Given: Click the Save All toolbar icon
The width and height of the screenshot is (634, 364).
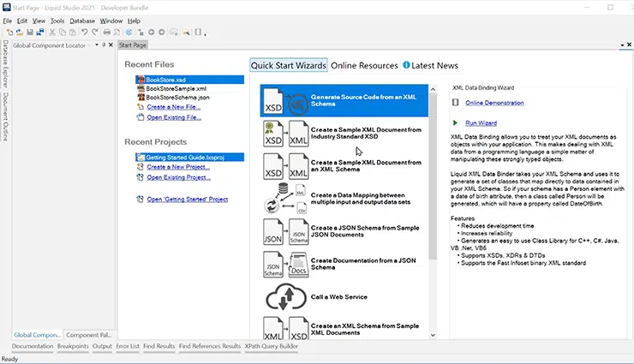Looking at the screenshot, I should click(40, 33).
